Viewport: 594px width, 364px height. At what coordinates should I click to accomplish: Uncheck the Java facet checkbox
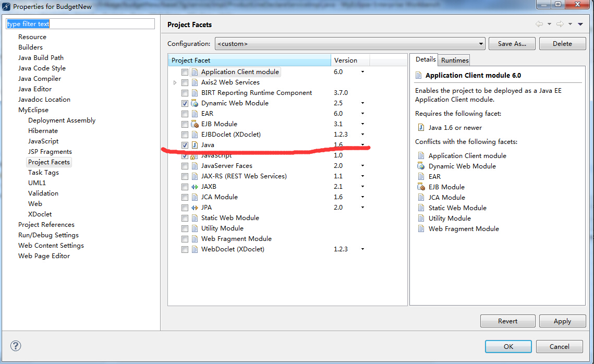185,145
